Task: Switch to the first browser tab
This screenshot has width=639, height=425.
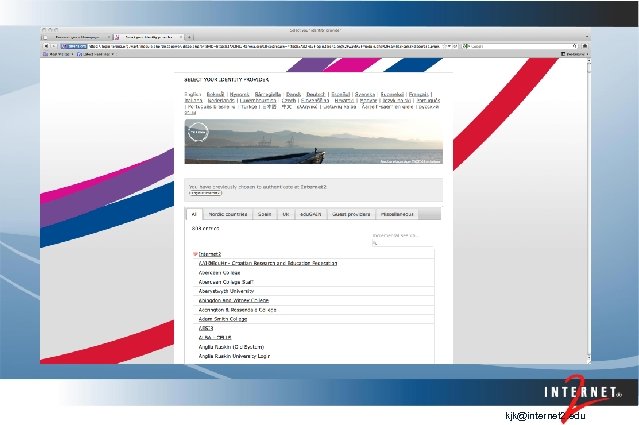Action: [77, 37]
